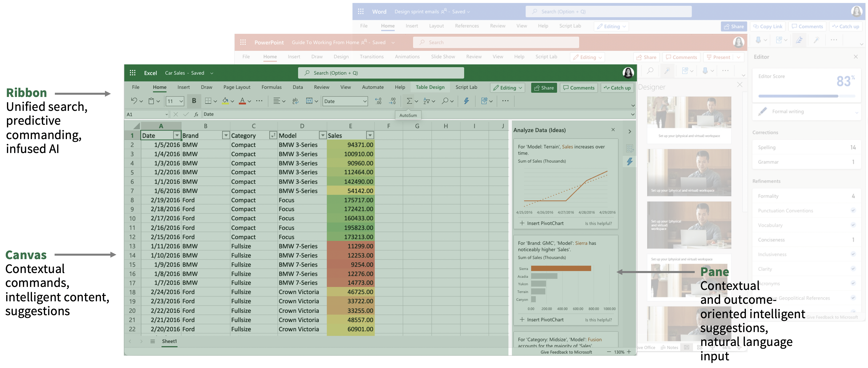Click the Wrap Text icon
Image resolution: width=868 pixels, height=368 pixels.
[x=295, y=101]
